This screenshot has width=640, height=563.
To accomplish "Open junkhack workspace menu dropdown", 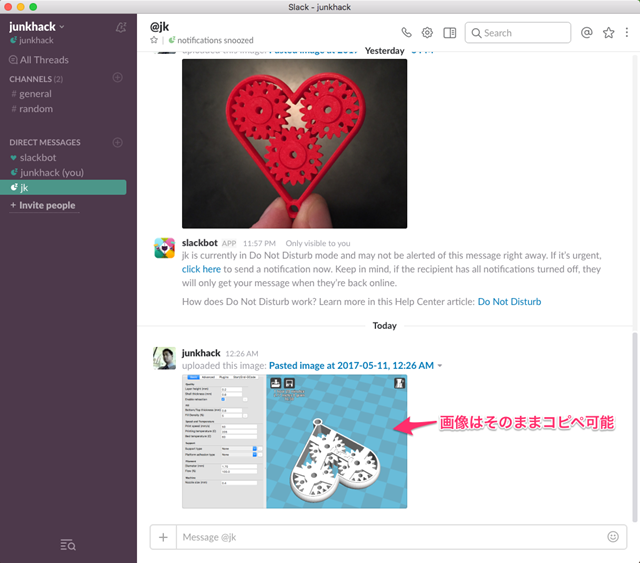I will pyautogui.click(x=37, y=27).
